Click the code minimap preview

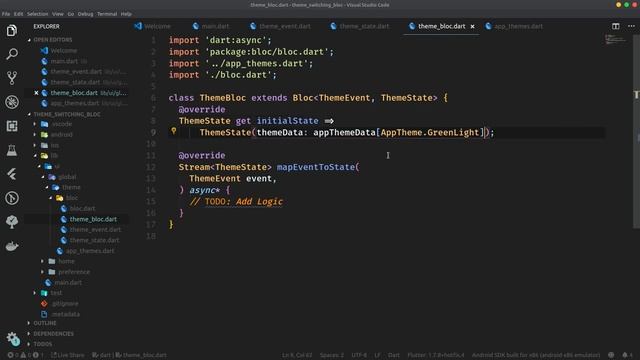point(615,40)
